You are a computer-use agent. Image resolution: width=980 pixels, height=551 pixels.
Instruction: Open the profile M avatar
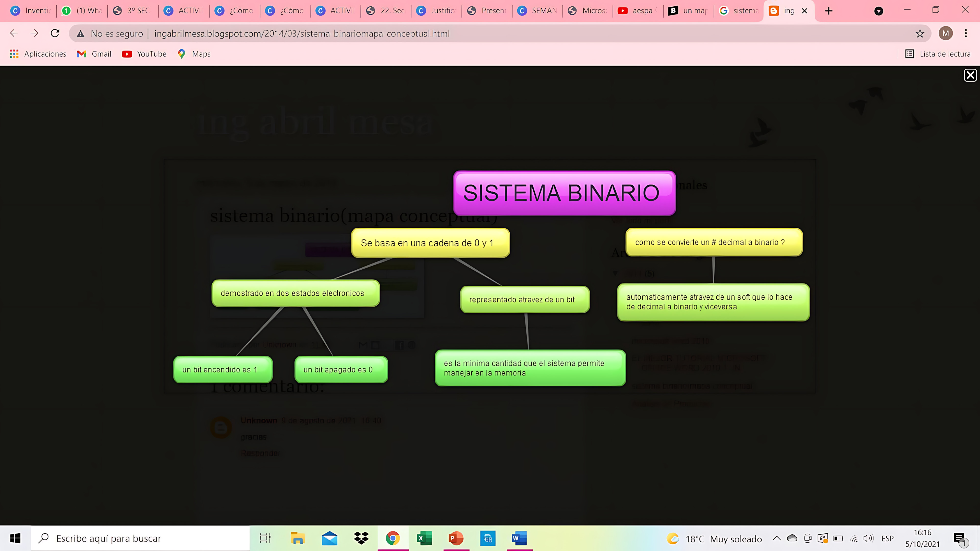click(x=945, y=33)
